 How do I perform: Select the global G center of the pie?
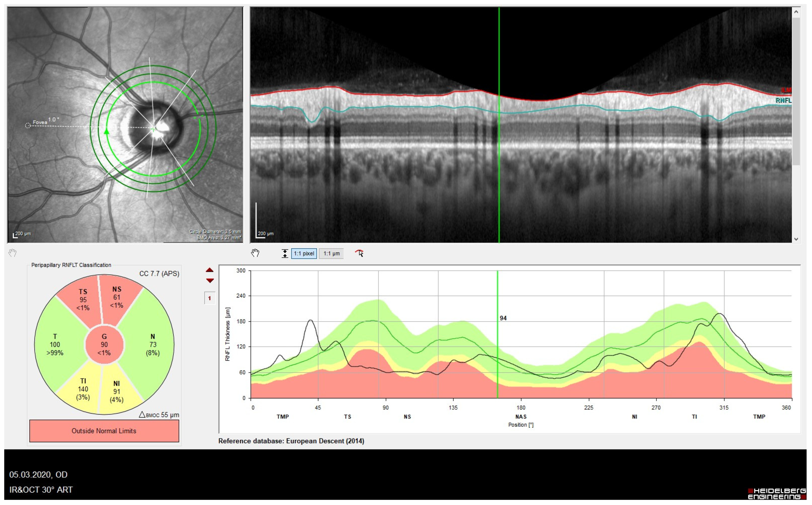point(104,344)
